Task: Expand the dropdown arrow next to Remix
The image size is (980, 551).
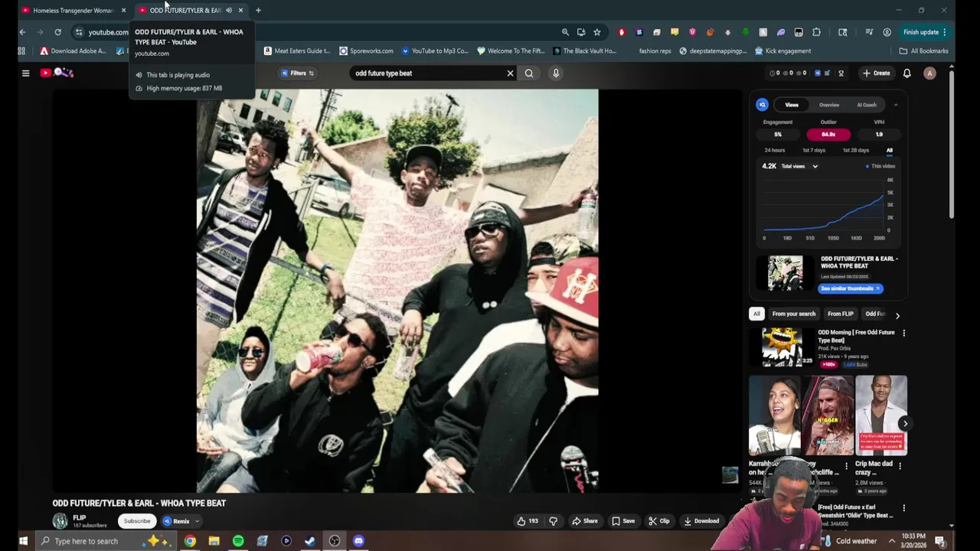Action: [x=197, y=521]
